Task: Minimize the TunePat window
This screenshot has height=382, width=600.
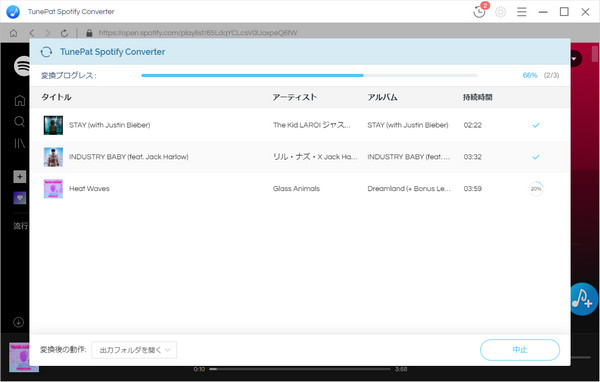Action: point(543,12)
